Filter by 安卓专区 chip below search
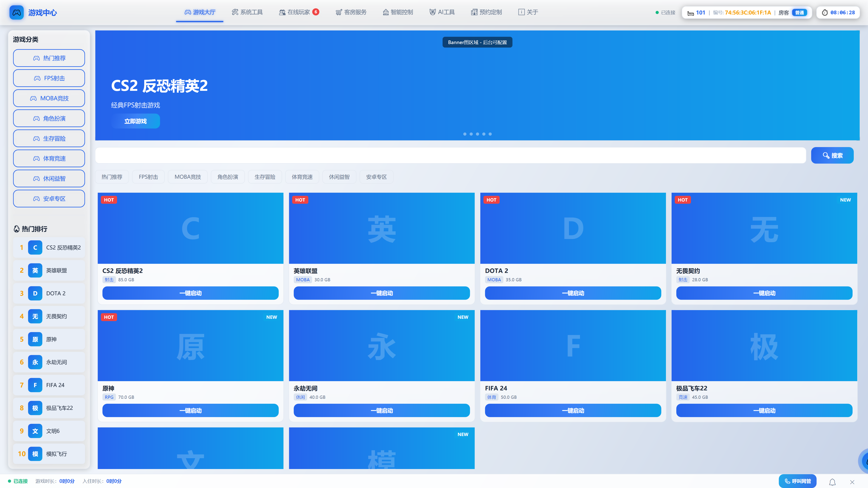868x488 pixels. 376,177
